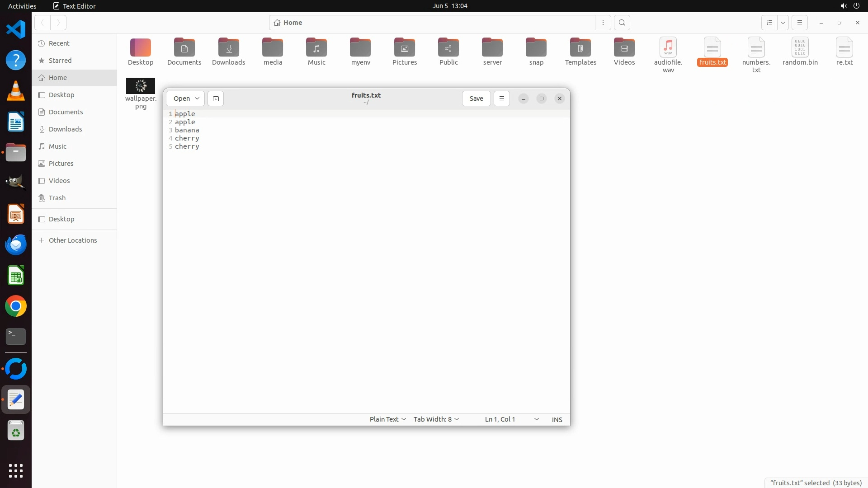Viewport: 868px width, 488px height.
Task: Expand the Tab Width: 8 dropdown
Action: point(436,419)
